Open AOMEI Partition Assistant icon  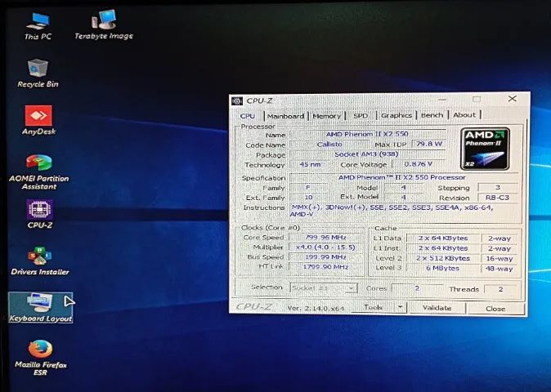39,172
